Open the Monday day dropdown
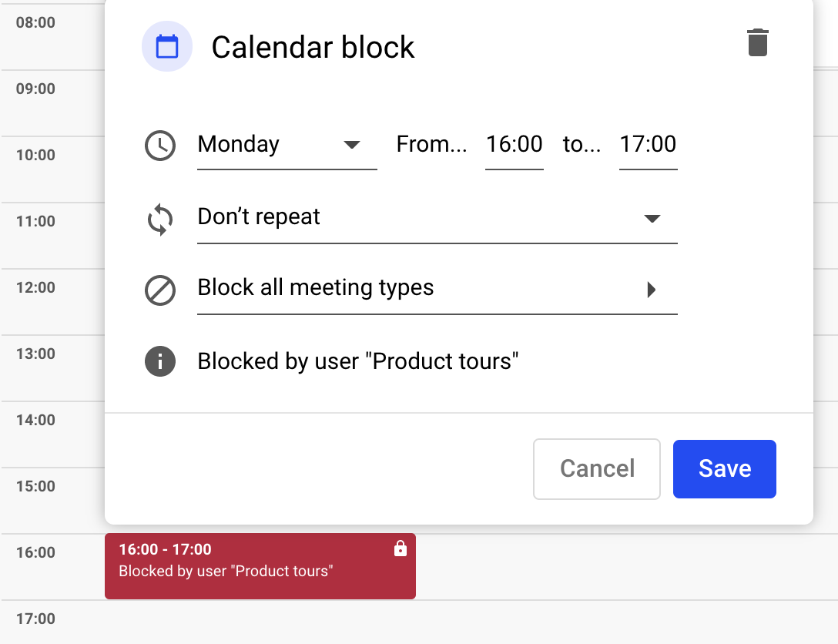This screenshot has width=838, height=644. (287, 145)
